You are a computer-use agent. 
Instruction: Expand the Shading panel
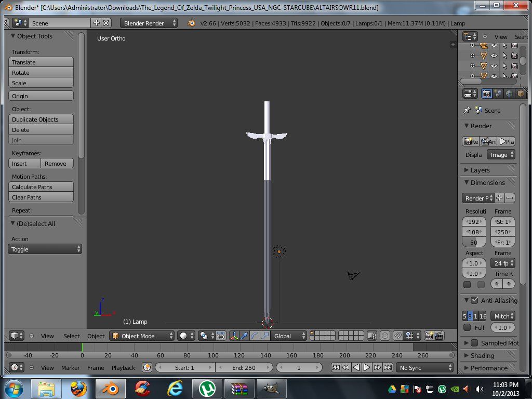click(x=482, y=355)
